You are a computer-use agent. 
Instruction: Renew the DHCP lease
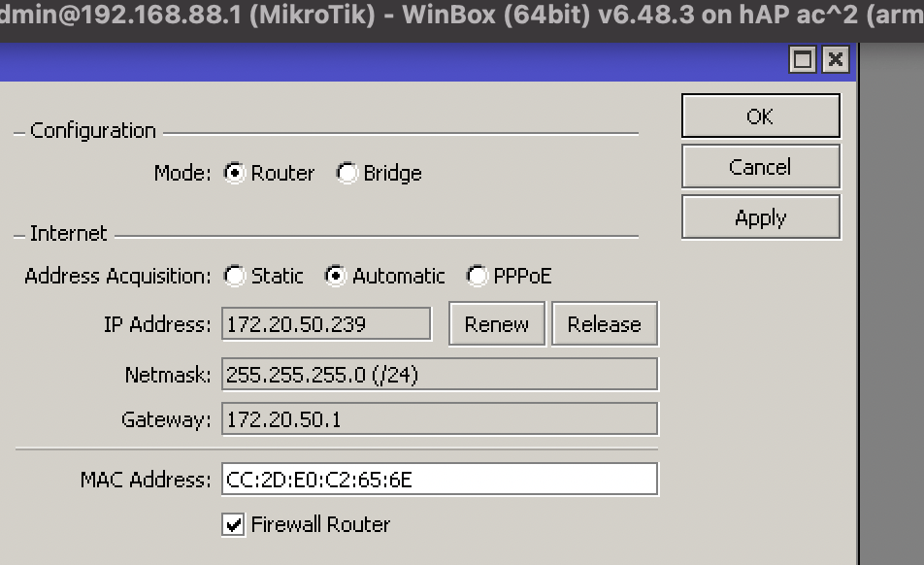497,324
